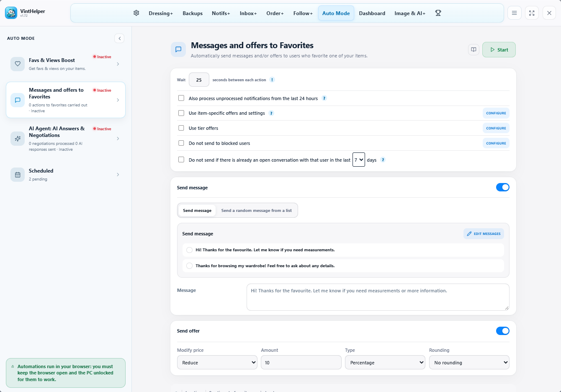Turn off the Send message switch
The image size is (561, 392).
pos(503,187)
